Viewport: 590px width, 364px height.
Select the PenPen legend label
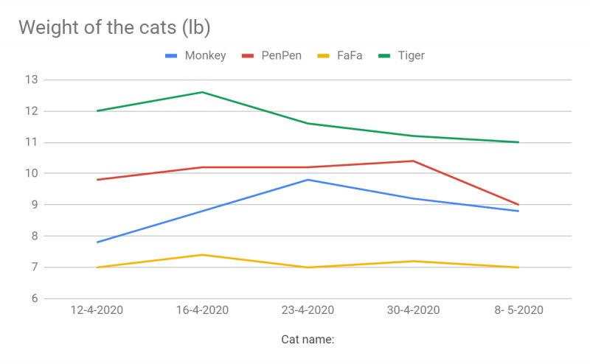[281, 56]
